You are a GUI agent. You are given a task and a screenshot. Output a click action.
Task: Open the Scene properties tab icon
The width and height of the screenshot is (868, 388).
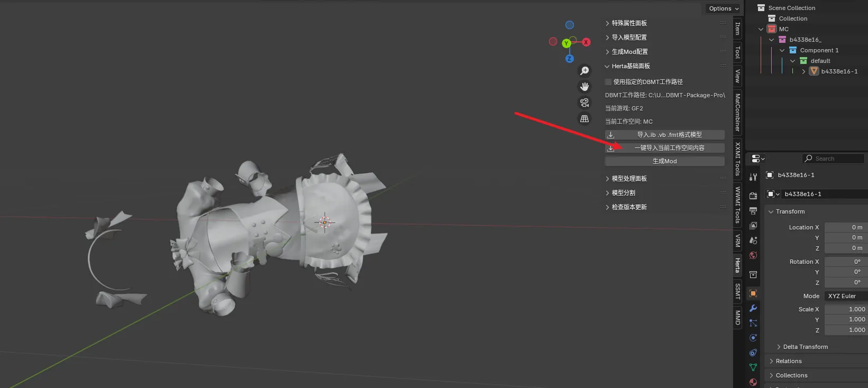pyautogui.click(x=753, y=240)
